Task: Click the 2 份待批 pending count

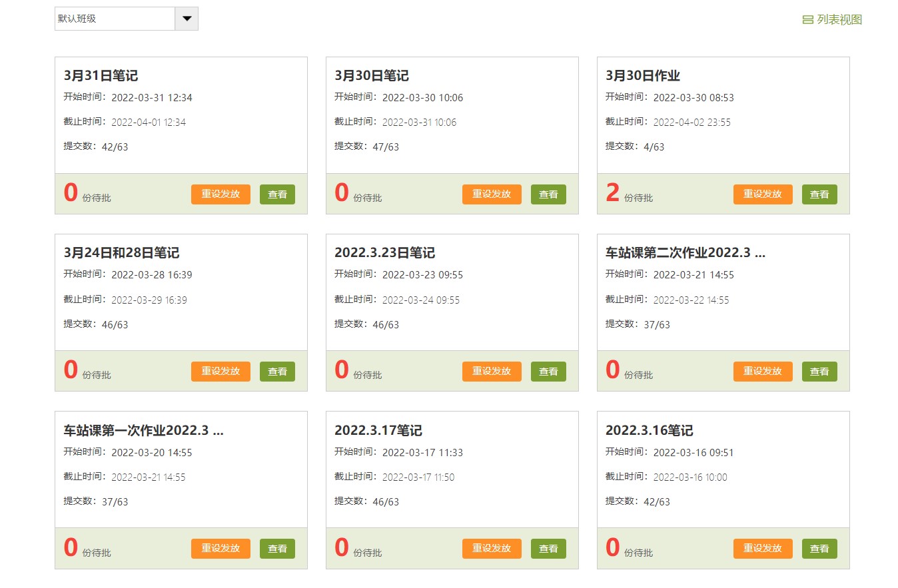Action: 613,193
